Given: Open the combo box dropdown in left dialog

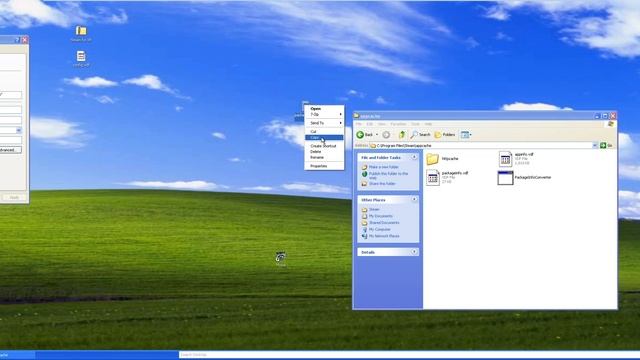Looking at the screenshot, I should (19, 130).
